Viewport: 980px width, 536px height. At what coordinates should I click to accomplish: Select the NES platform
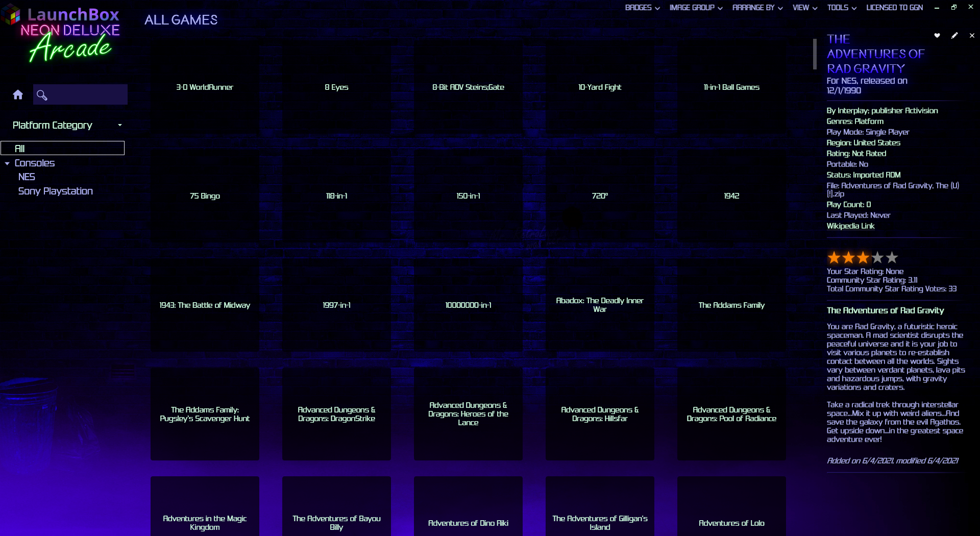coord(27,177)
